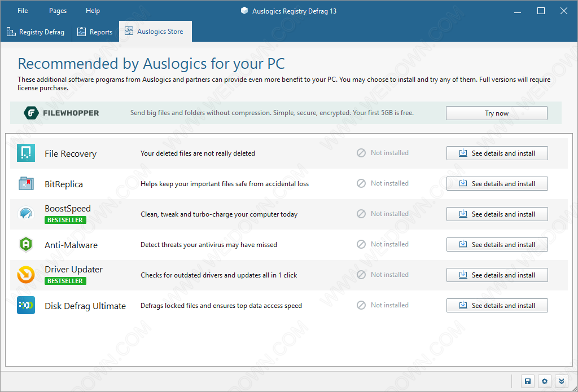Screen dimensions: 578x392
Task: Click the Not installed icon for BoostSpeed
Action: [361, 214]
